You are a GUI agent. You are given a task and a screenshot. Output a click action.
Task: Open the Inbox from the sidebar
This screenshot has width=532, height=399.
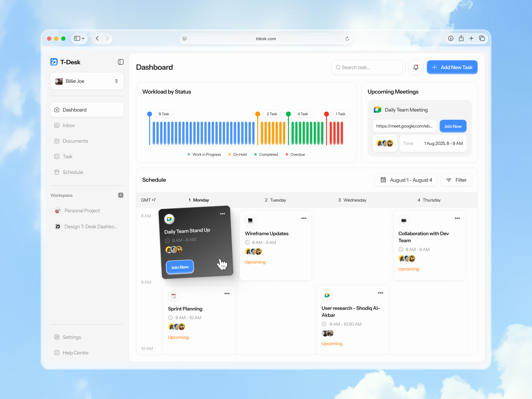69,125
